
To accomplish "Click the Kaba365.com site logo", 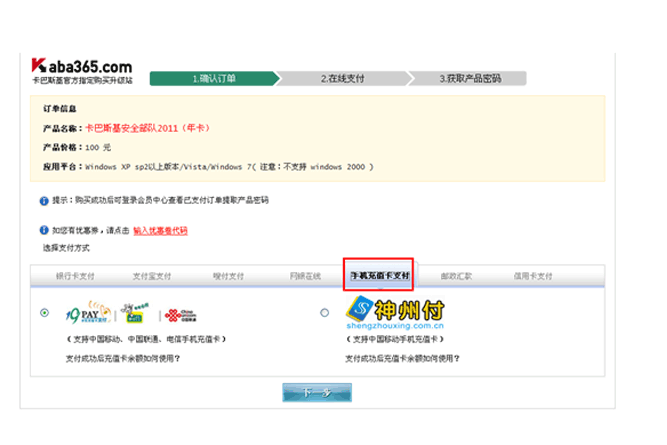I will click(x=82, y=66).
